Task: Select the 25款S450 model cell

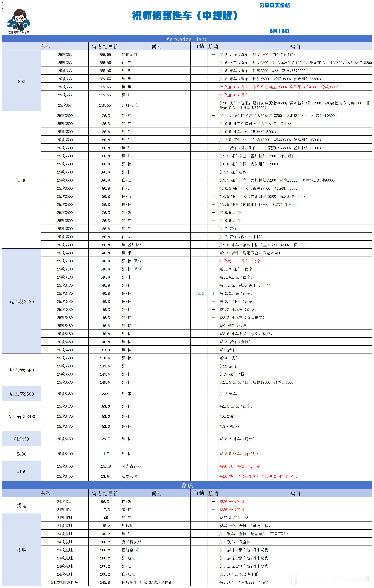Action: click(x=65, y=439)
